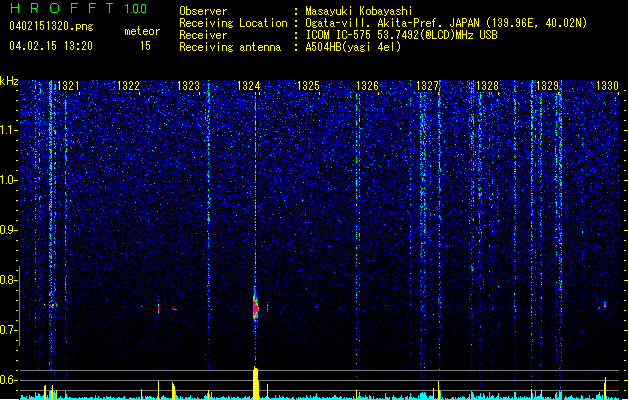
Task: Click the A504HB(yagi 4el) antenna value
Action: point(353,47)
